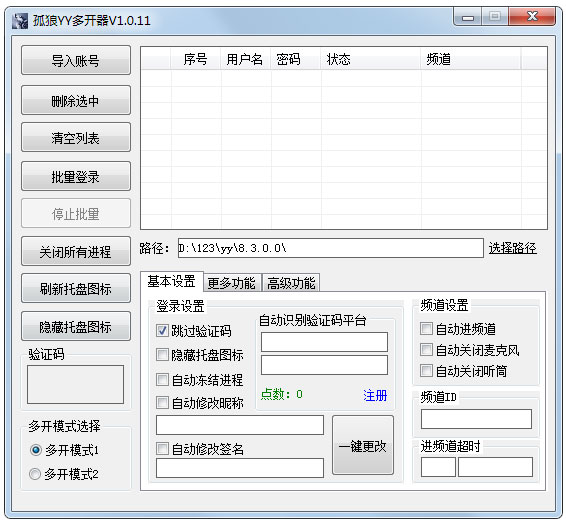This screenshot has width=566, height=524.
Task: Click the wolf app icon in title bar
Action: (x=19, y=21)
